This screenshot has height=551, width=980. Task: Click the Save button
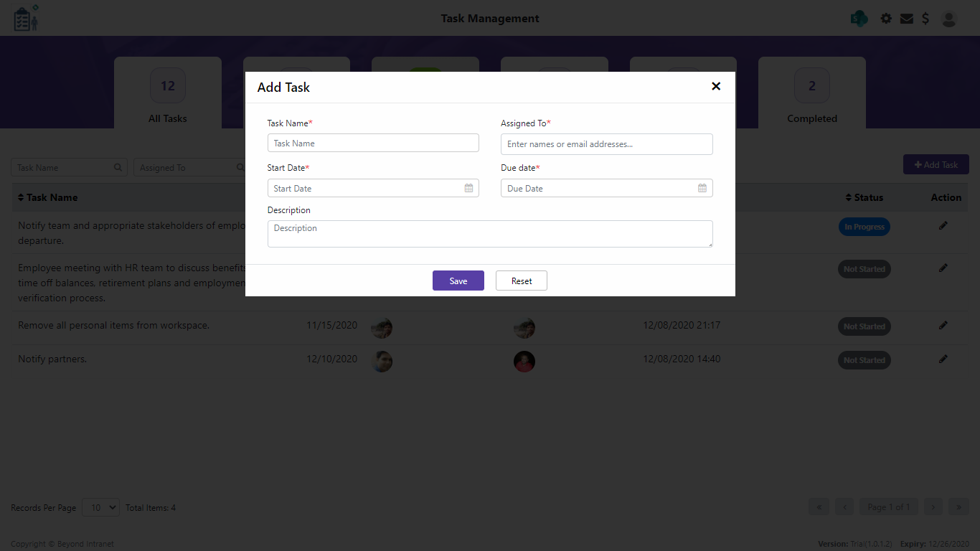458,281
